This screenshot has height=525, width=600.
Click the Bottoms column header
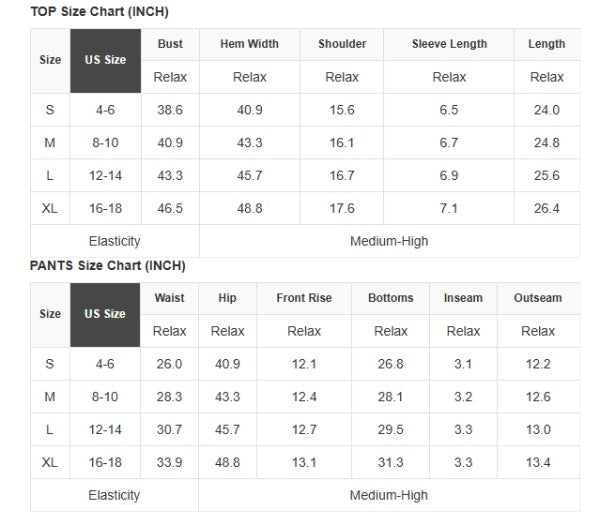click(x=390, y=298)
